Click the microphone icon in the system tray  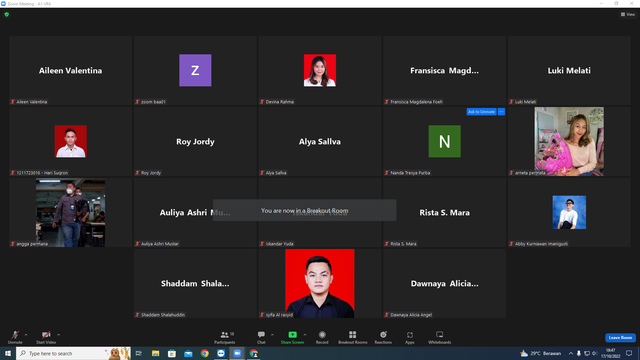(578, 353)
